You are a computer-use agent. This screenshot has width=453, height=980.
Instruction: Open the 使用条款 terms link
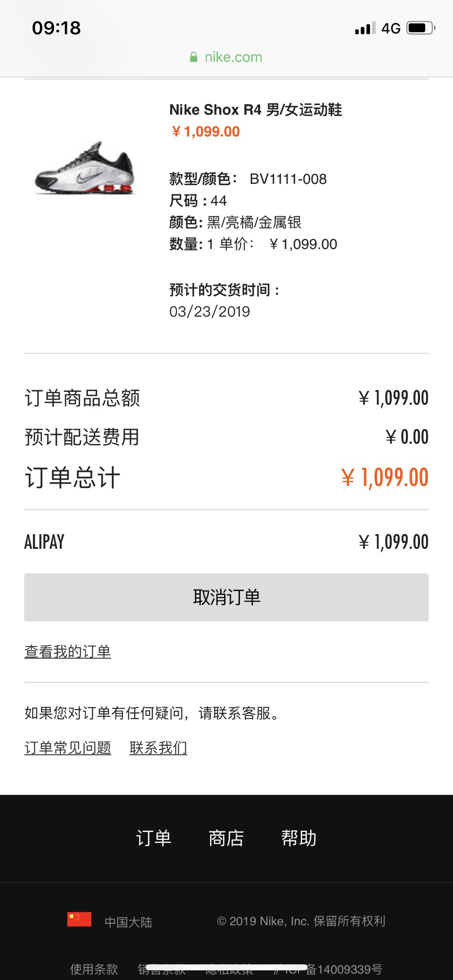tap(94, 969)
